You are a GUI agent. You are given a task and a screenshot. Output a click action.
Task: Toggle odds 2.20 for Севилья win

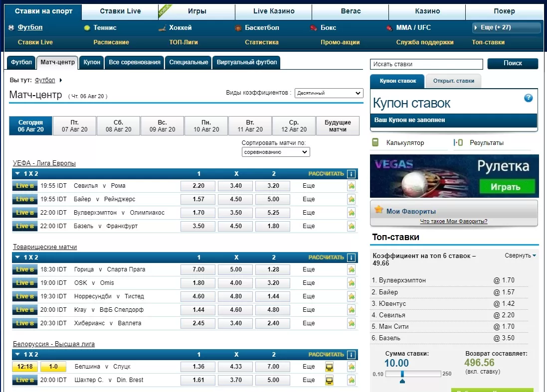[x=198, y=186]
